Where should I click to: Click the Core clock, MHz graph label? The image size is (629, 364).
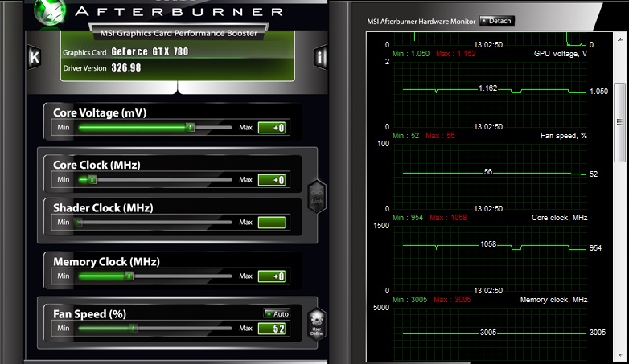coord(559,218)
